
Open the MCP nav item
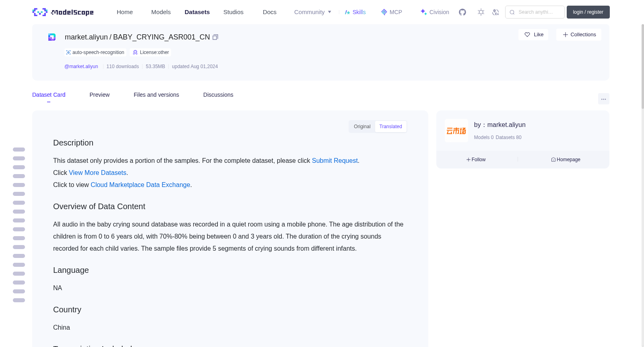click(x=391, y=12)
